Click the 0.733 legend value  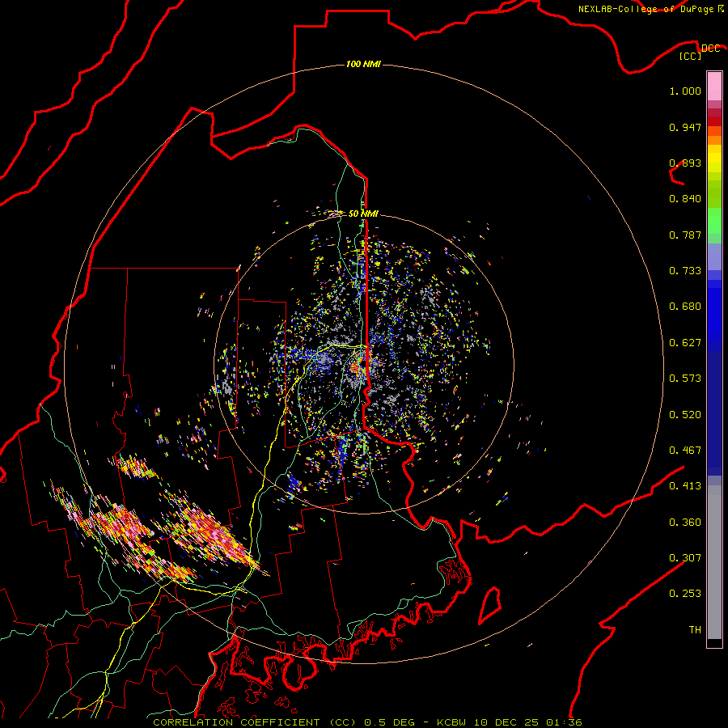point(685,271)
